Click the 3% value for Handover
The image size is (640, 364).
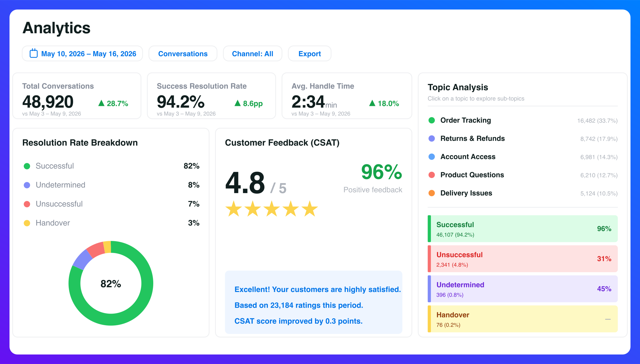(194, 223)
